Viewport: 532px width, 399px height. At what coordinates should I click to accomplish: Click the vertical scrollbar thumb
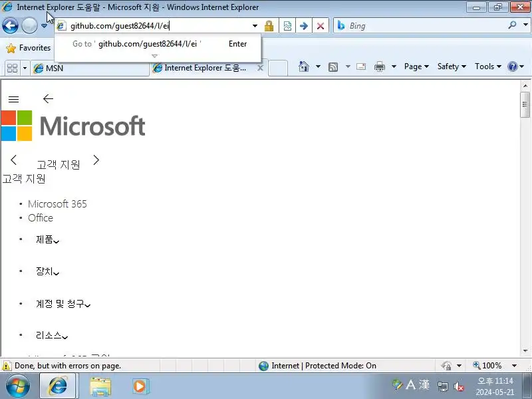525,104
